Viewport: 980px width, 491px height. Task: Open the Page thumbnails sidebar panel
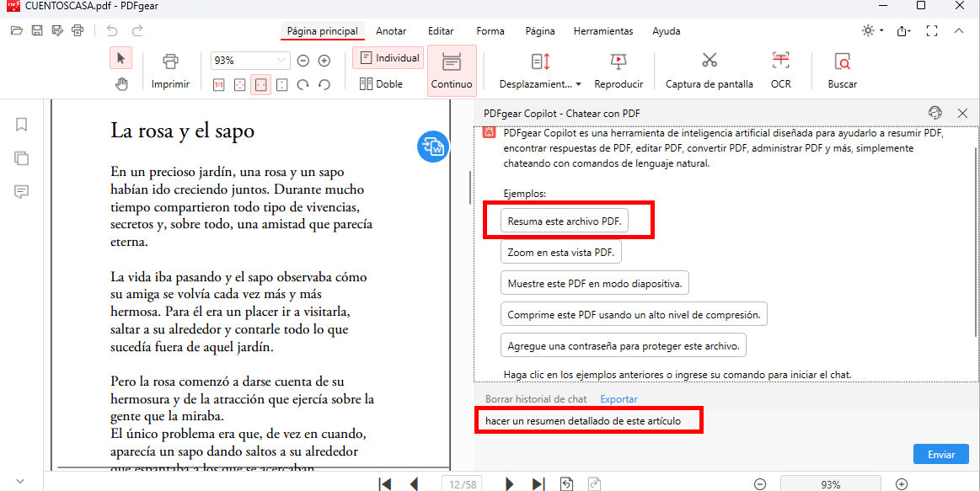[x=21, y=157]
